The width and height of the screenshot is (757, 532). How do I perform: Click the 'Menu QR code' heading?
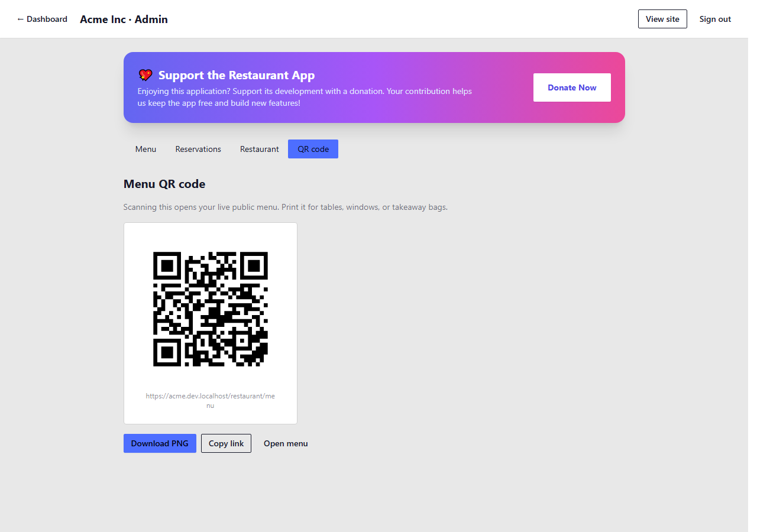pos(164,184)
